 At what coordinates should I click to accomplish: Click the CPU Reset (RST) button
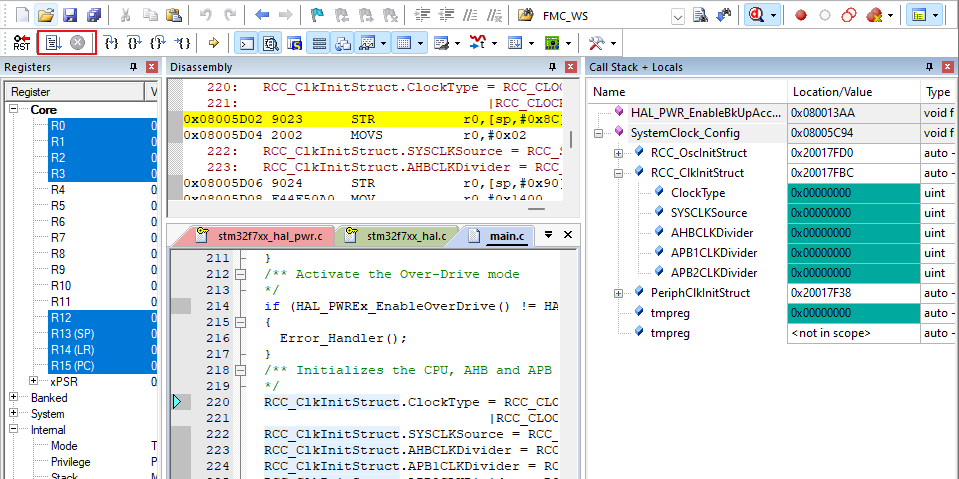21,43
